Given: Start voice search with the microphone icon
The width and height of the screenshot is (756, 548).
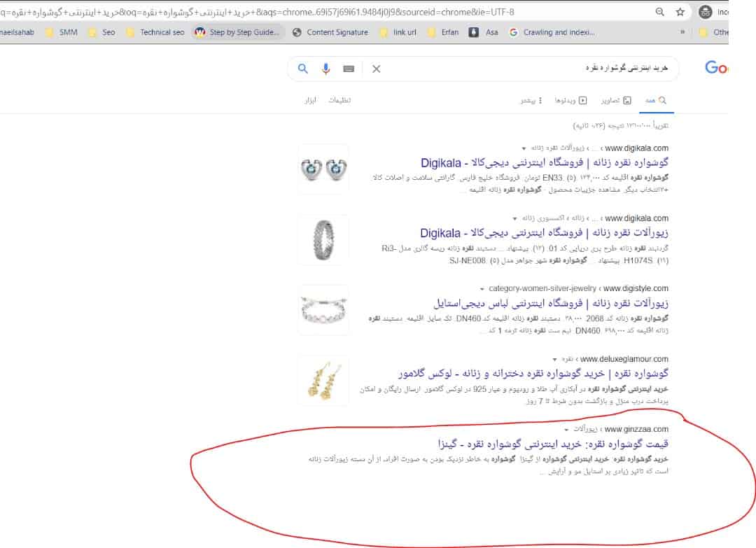Looking at the screenshot, I should [326, 69].
